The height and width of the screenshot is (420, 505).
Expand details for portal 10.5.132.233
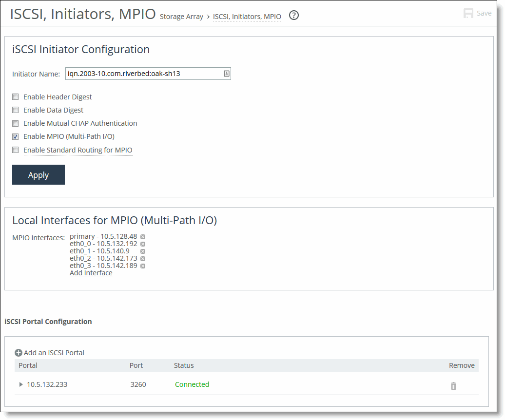point(20,384)
